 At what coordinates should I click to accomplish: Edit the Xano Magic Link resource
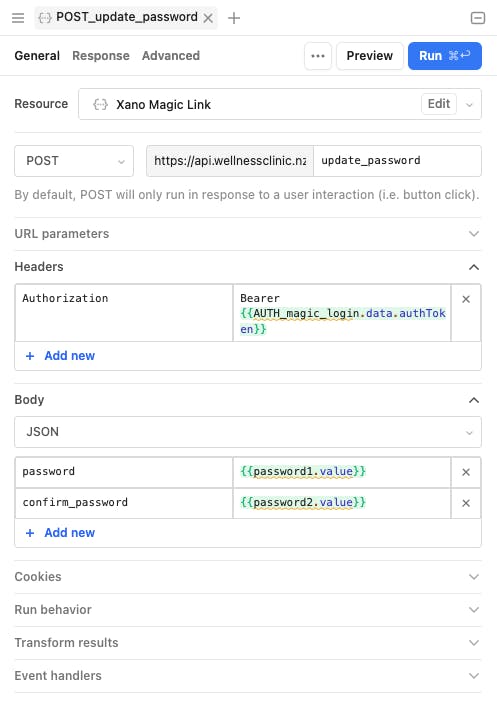point(439,104)
